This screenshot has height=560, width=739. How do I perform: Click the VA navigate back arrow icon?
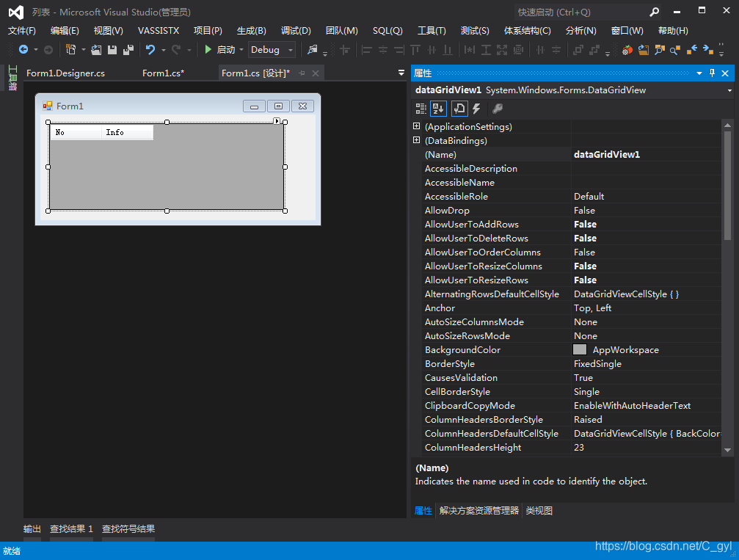click(692, 49)
